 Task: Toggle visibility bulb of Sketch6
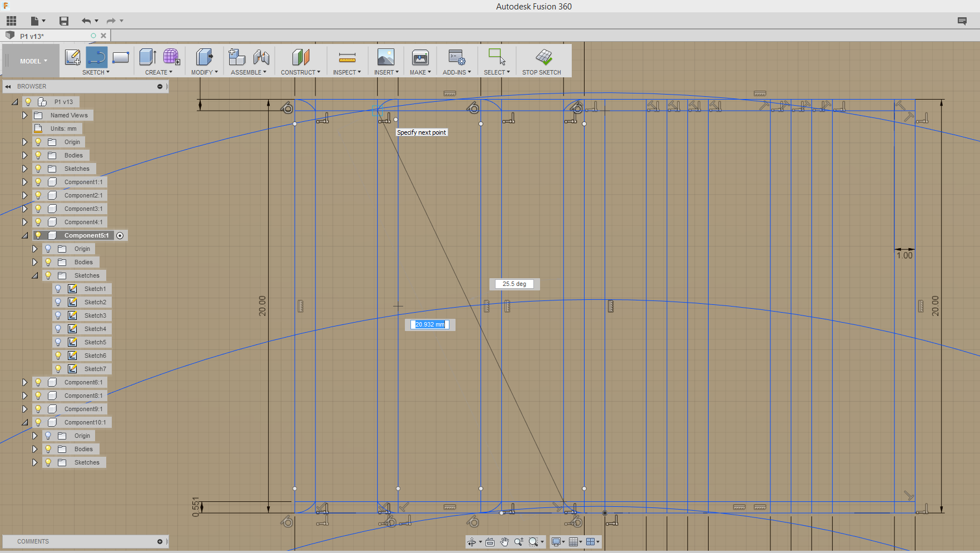click(x=58, y=355)
